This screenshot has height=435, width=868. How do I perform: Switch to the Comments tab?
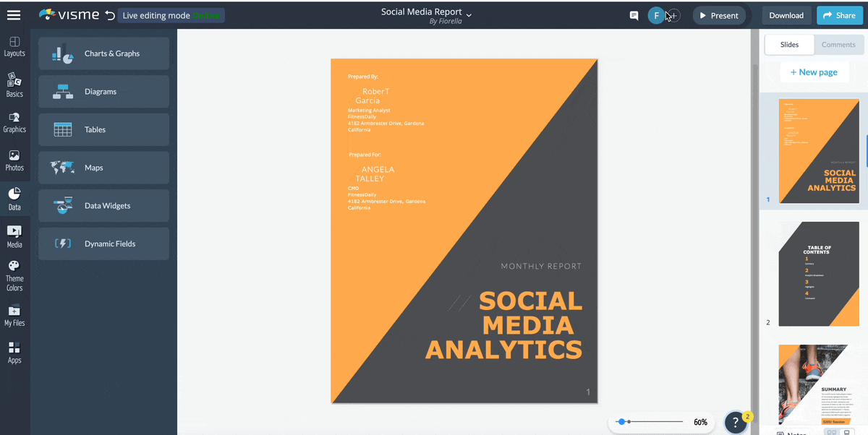[x=838, y=45]
